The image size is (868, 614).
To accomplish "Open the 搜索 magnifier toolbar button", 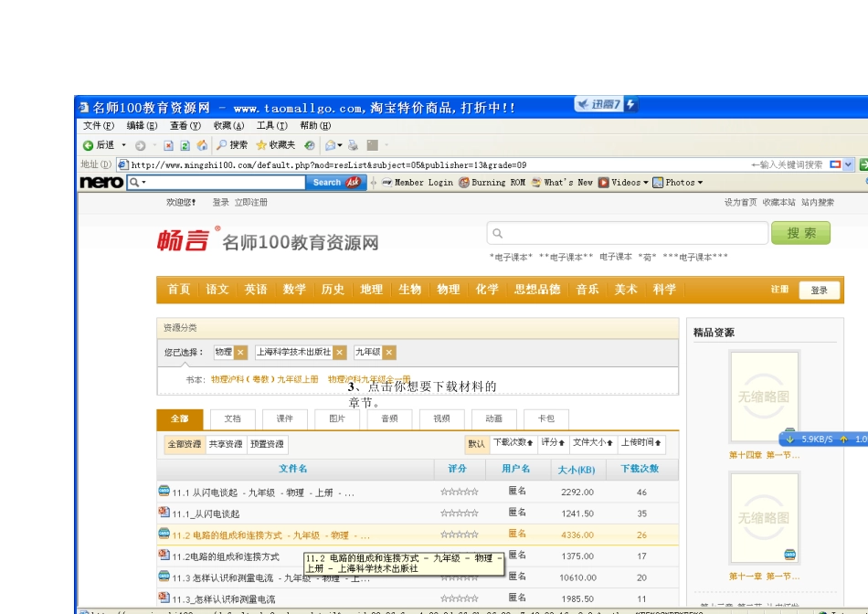I will click(x=232, y=145).
